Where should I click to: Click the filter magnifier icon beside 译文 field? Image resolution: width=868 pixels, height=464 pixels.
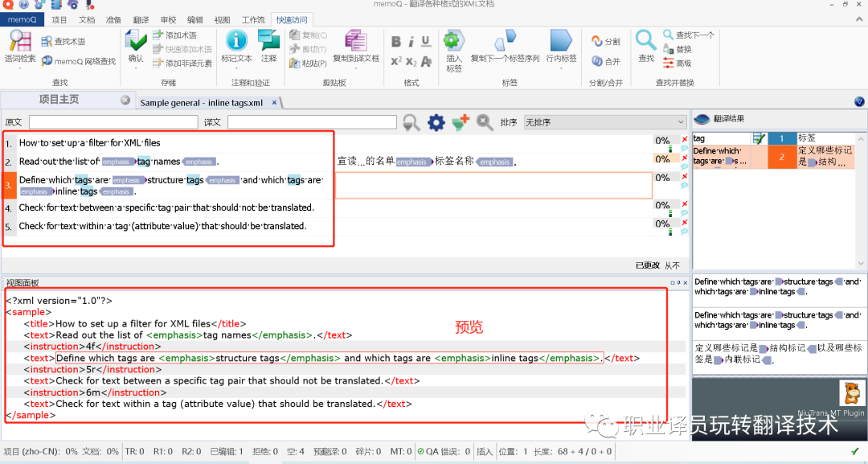(411, 122)
